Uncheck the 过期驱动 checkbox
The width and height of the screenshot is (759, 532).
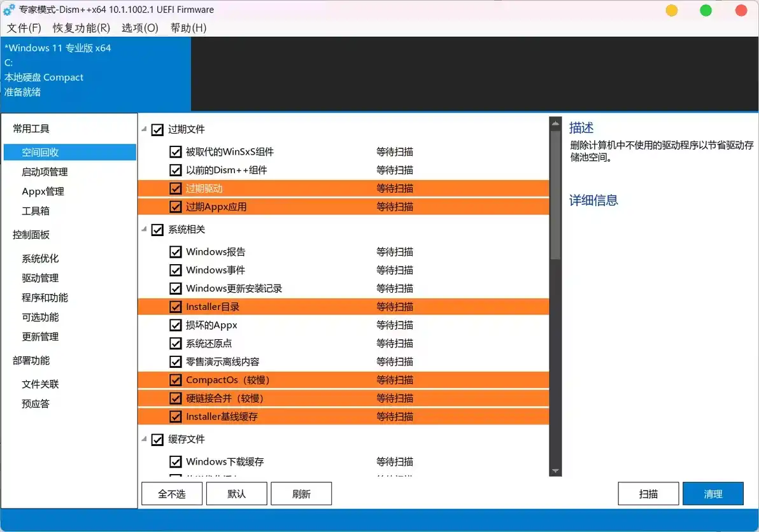(176, 188)
